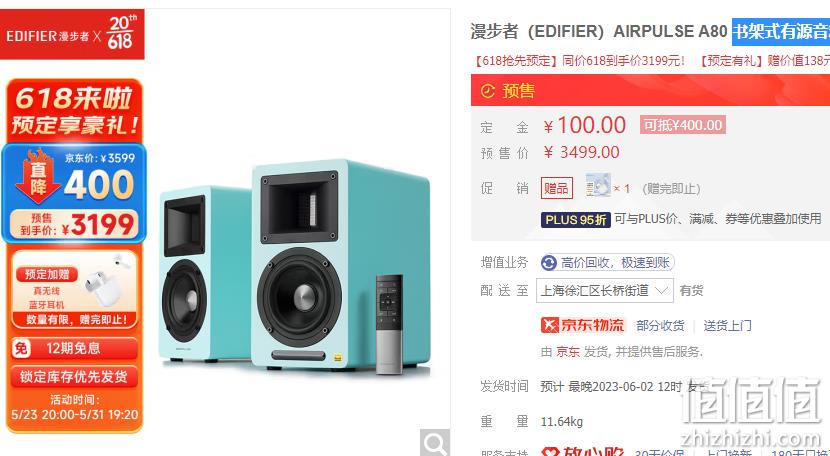Open the delivery address dropdown 上海徐汇区长桥街道
This screenshot has width=830, height=456.
click(x=605, y=291)
